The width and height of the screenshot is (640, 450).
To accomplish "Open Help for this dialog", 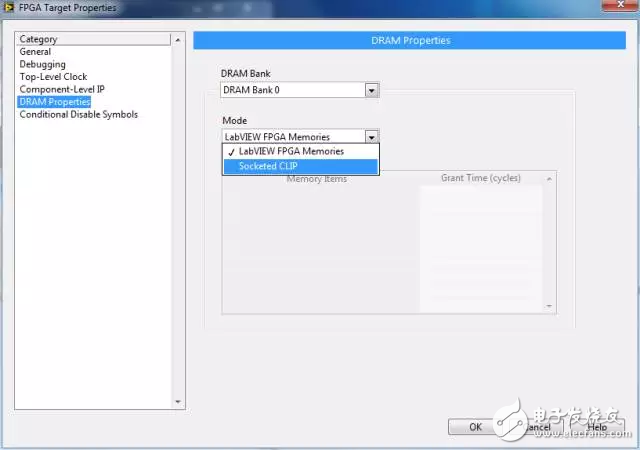I will (597, 427).
